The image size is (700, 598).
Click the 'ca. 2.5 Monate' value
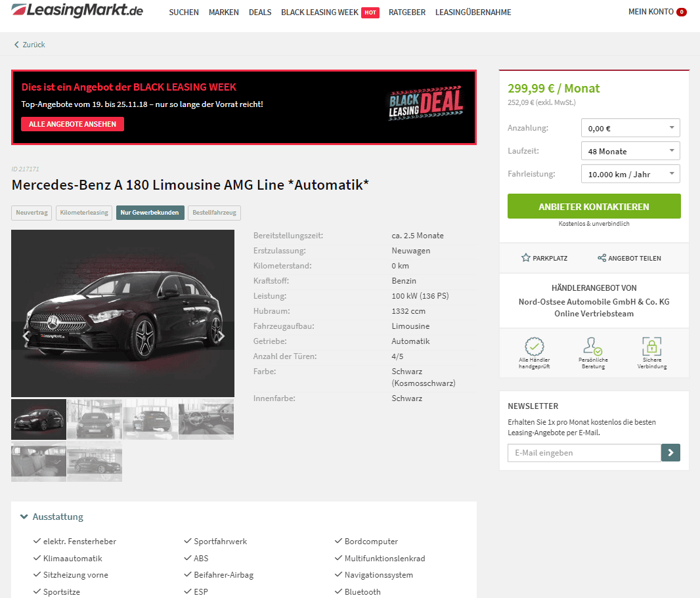coord(418,236)
